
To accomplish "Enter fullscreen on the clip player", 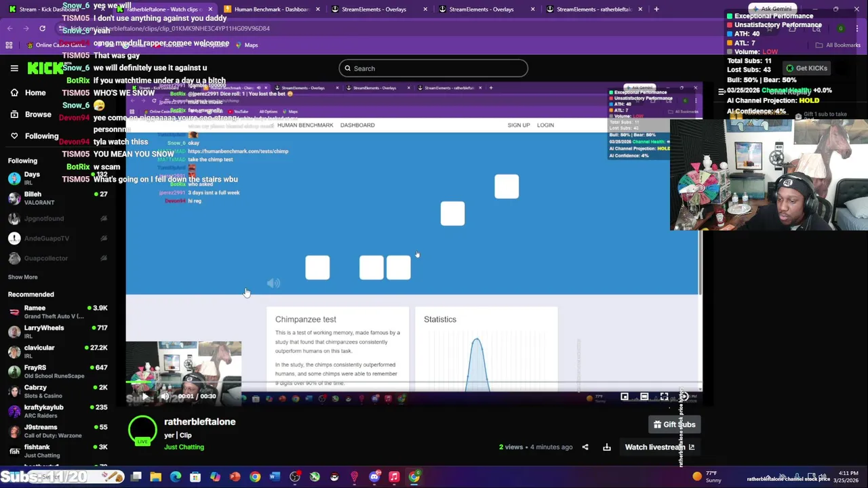I will coord(664,396).
